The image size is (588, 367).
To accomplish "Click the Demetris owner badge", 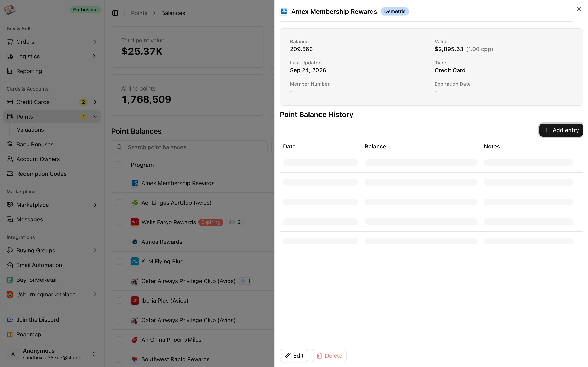I will click(395, 11).
